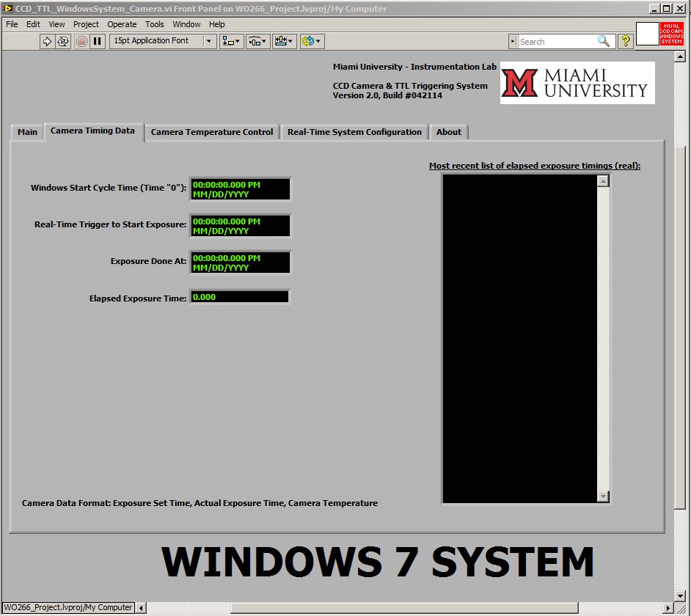Click the LabVIEW icon in the title bar
691x616 pixels.
click(x=7, y=8)
